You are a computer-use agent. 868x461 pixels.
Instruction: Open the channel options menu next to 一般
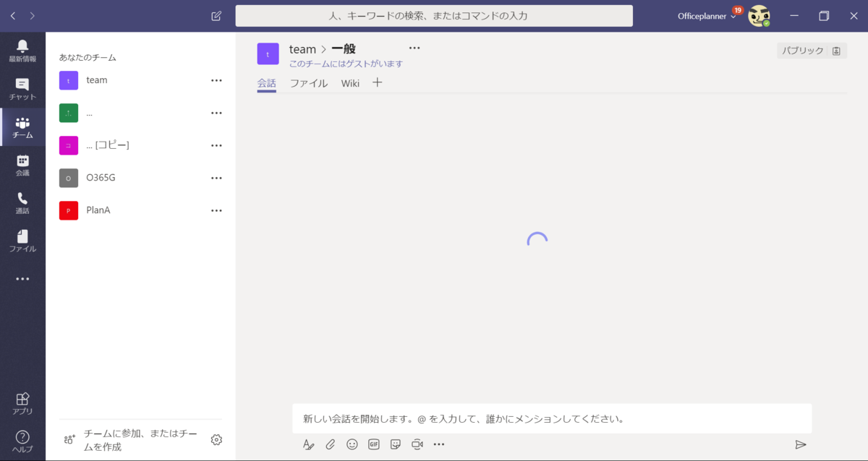[x=414, y=48]
